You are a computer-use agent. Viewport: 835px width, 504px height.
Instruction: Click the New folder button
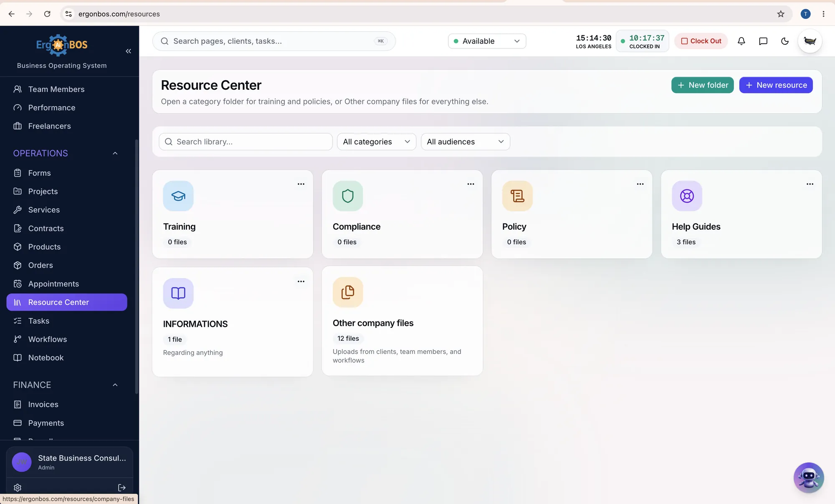(702, 85)
